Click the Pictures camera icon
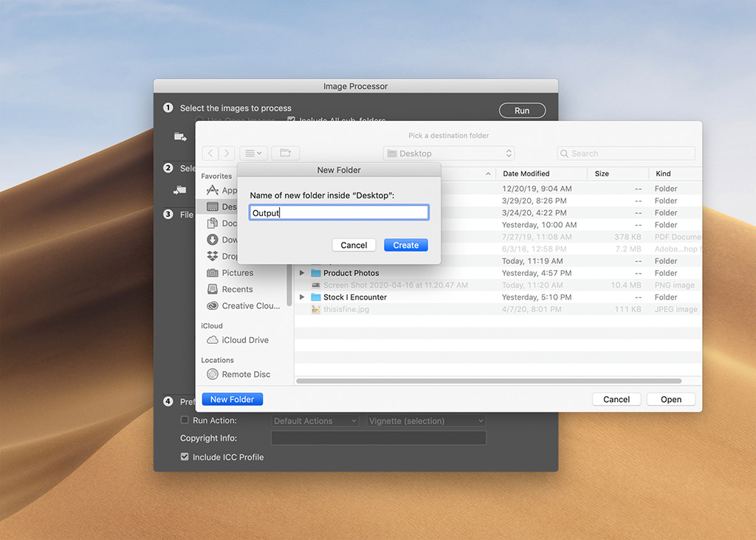The width and height of the screenshot is (756, 540). 212,273
